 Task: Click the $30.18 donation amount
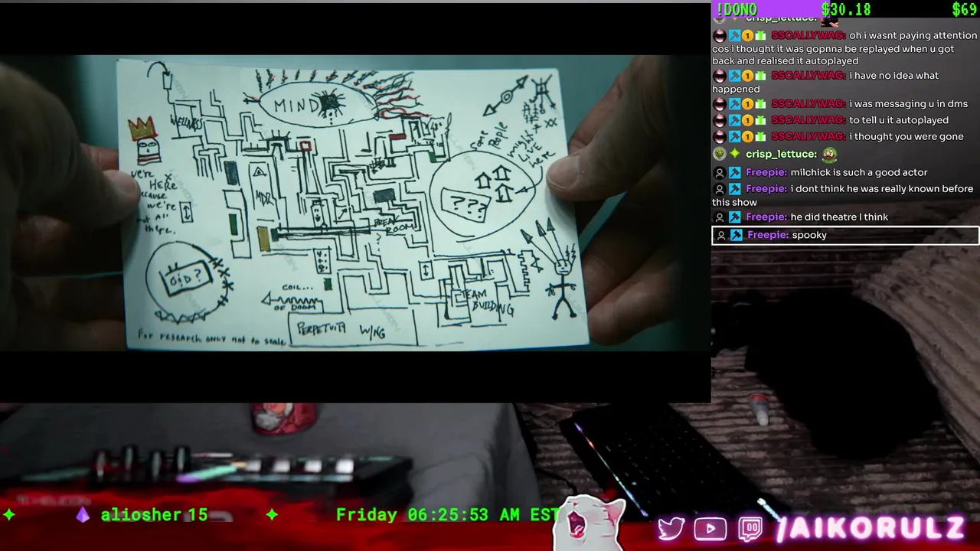coord(846,9)
